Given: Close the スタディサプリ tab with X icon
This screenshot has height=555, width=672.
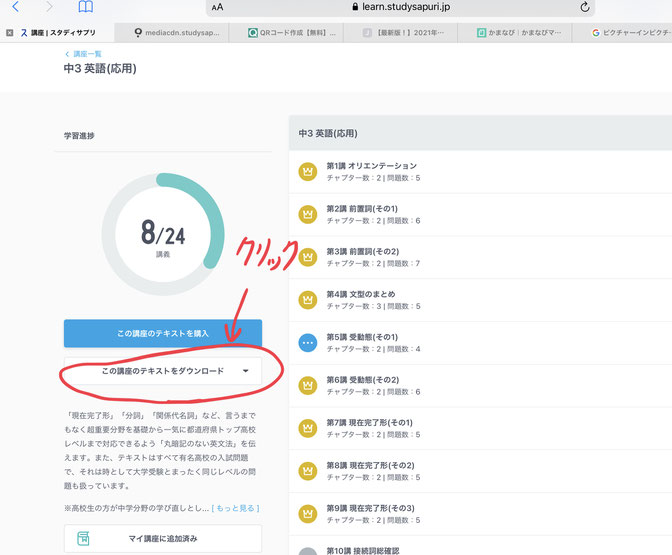Looking at the screenshot, I should 9,33.
